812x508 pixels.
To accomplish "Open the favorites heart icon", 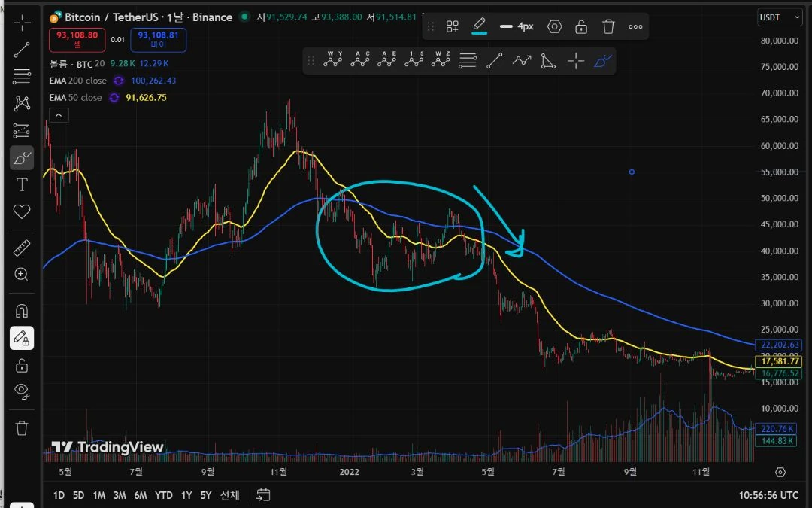I will [x=22, y=211].
